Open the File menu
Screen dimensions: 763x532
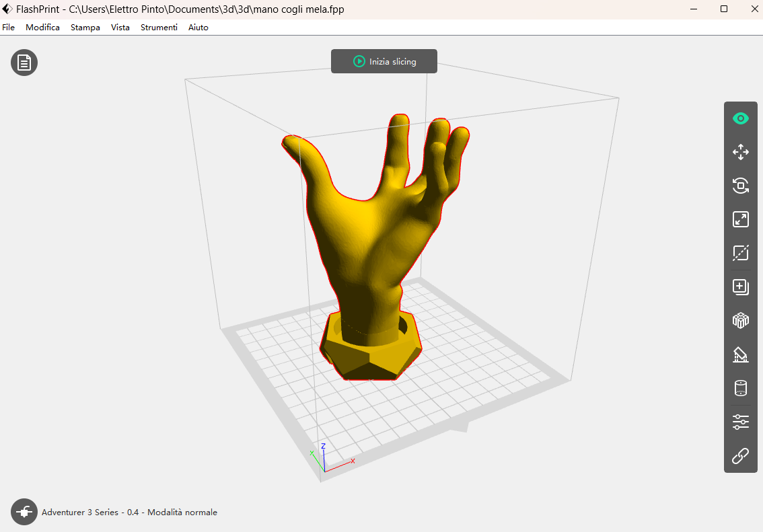pyautogui.click(x=8, y=28)
